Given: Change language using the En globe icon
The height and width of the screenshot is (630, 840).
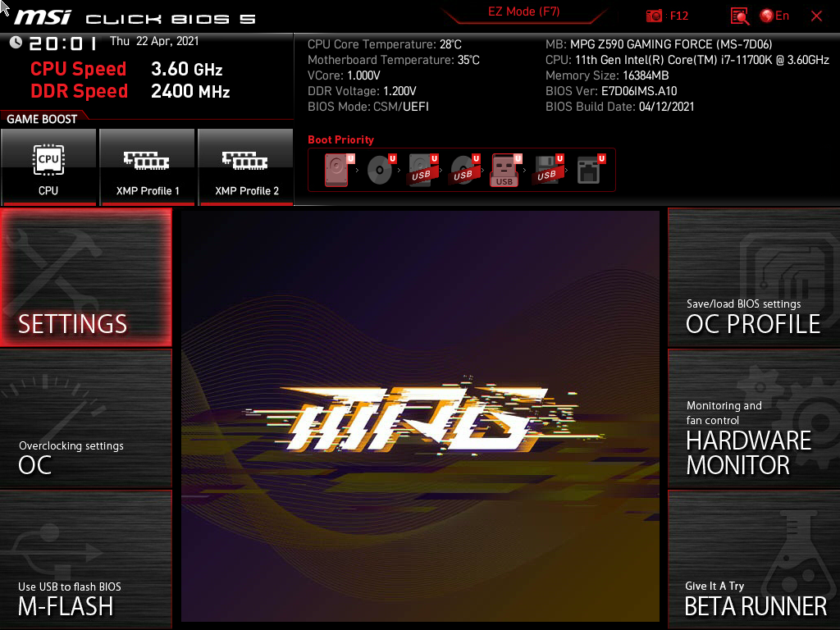Looking at the screenshot, I should tap(774, 16).
